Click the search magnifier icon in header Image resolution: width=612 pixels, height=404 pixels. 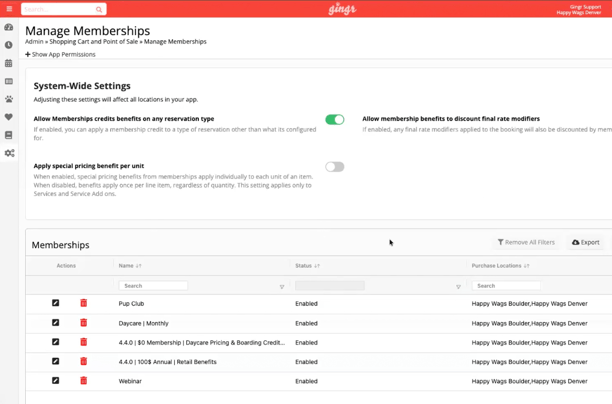(x=99, y=9)
